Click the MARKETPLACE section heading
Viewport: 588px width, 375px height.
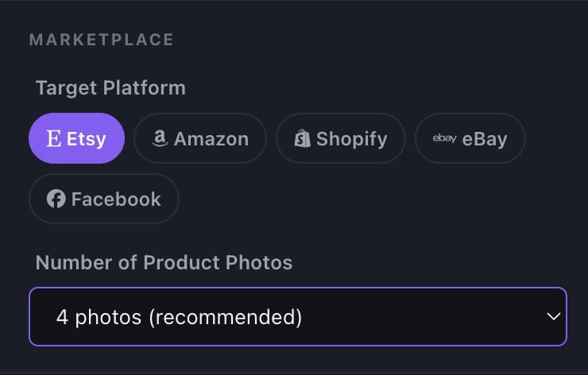coord(101,40)
